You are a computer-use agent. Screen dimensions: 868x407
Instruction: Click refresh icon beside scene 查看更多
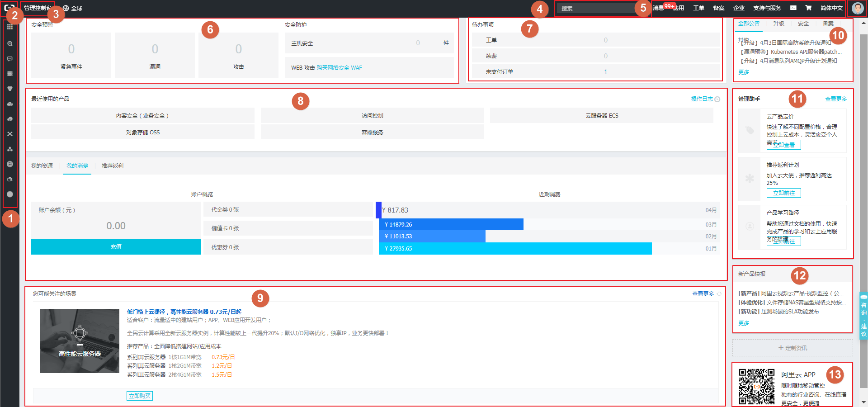(x=719, y=294)
